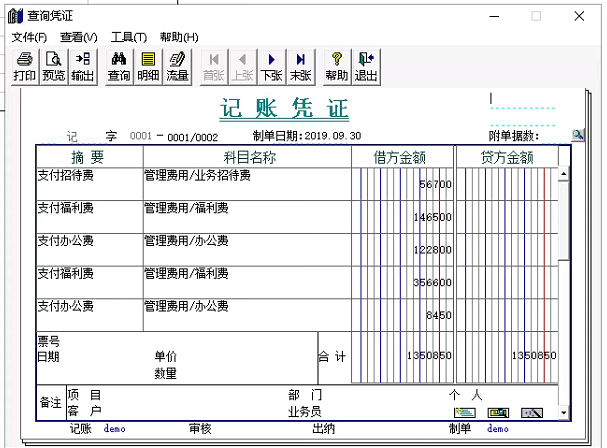Click the 摘要 column header
Image resolution: width=607 pixels, height=448 pixels.
89,157
